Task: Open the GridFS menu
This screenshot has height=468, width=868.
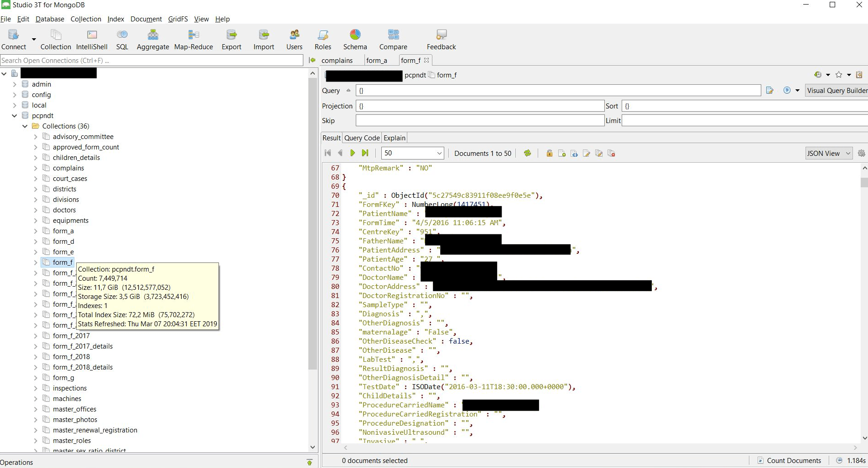Action: click(x=177, y=19)
